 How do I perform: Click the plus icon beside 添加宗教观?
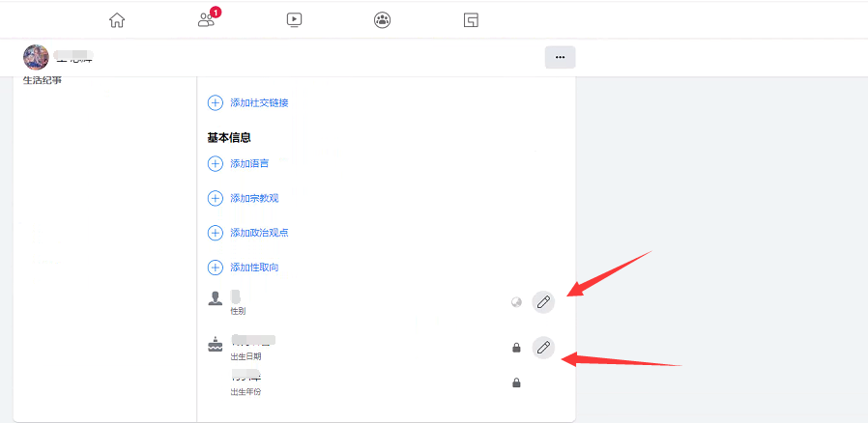[x=216, y=198]
